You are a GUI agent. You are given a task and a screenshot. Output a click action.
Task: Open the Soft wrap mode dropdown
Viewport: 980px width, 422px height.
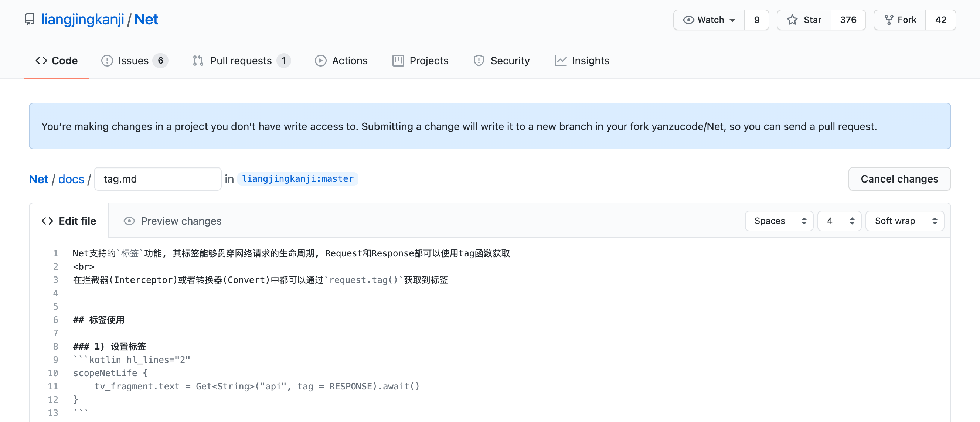[904, 221]
